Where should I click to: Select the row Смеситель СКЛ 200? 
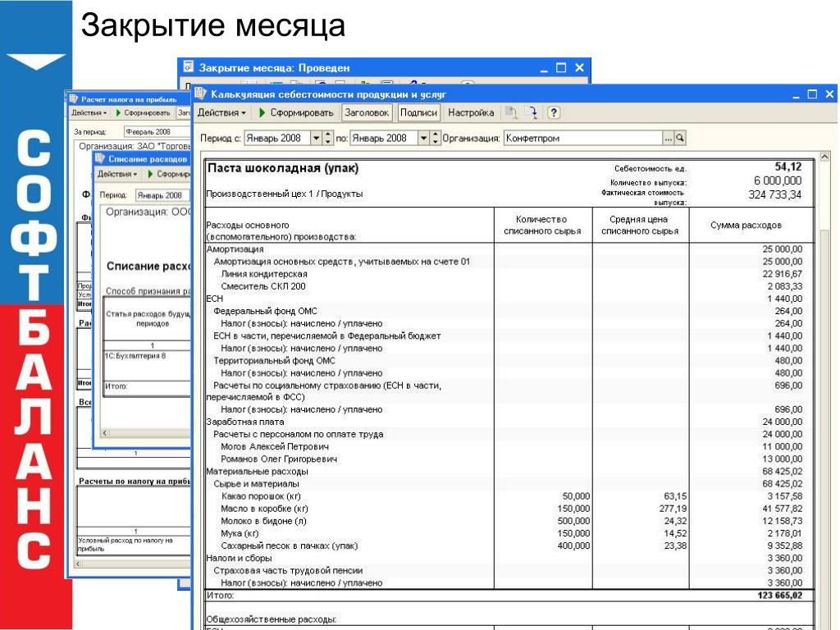[x=509, y=286]
